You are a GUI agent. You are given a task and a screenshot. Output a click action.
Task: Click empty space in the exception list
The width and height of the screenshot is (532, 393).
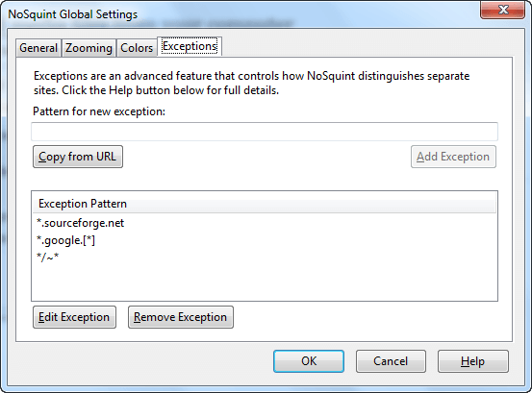(x=265, y=282)
